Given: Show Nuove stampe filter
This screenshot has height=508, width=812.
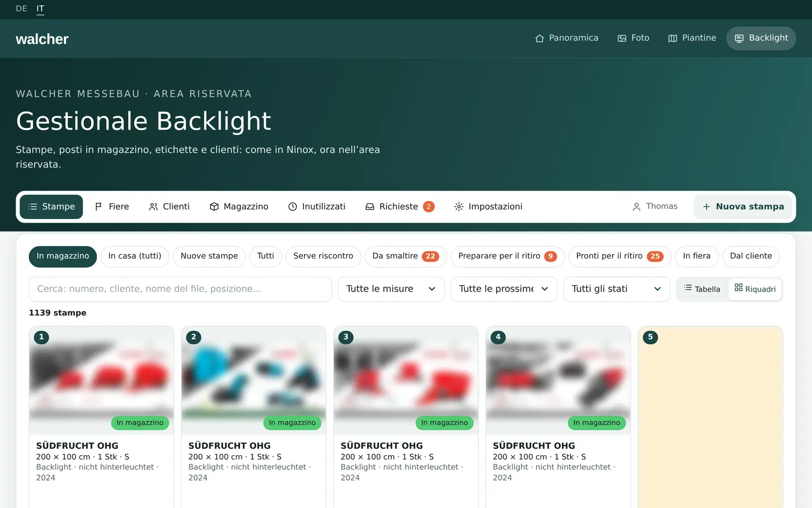Looking at the screenshot, I should 209,256.
